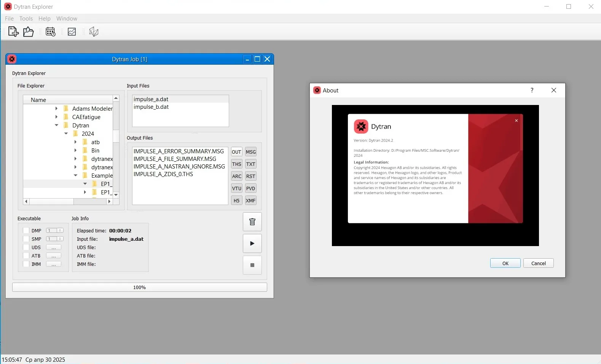Click the 100% job progress bar
Viewport: 601px width, 364px height.
point(139,287)
